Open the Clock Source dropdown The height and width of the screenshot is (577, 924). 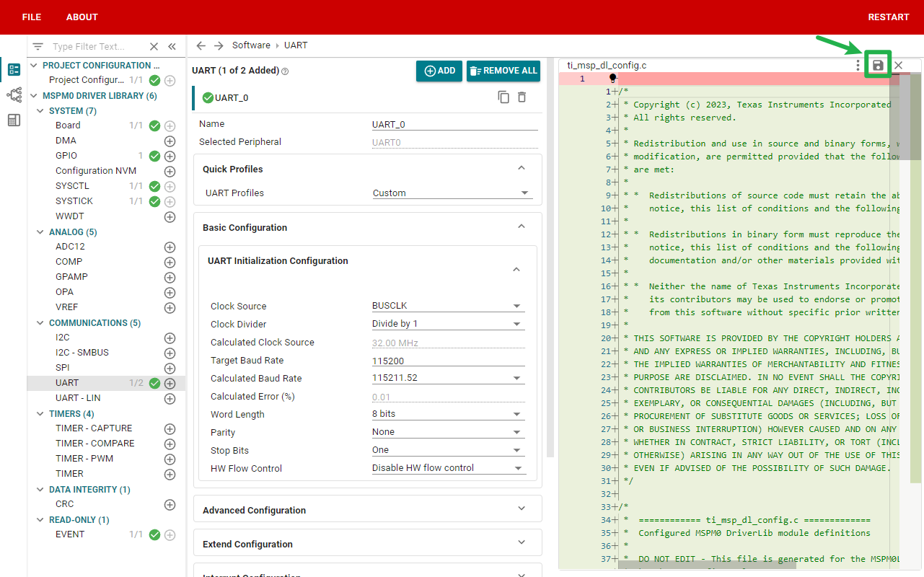coord(448,307)
